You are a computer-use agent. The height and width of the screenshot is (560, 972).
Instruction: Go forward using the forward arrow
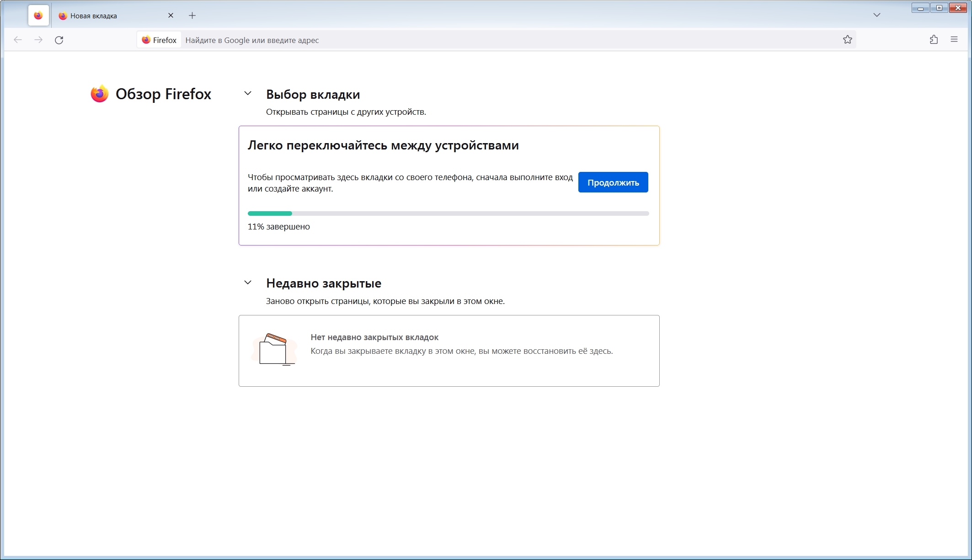(x=38, y=40)
